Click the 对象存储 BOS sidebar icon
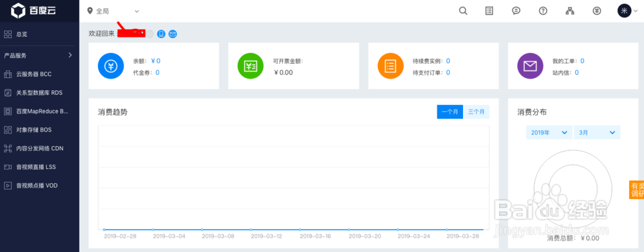This screenshot has width=644, height=252. tap(7, 130)
